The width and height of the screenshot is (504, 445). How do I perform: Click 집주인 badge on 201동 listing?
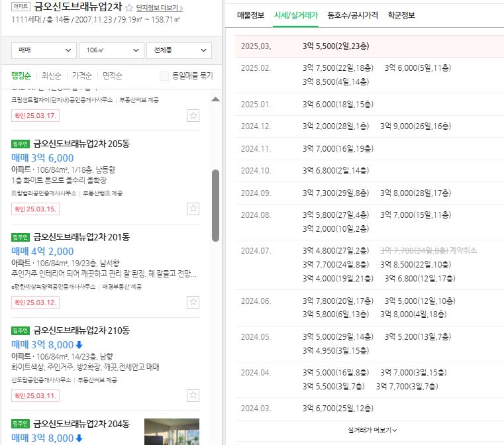(x=21, y=237)
